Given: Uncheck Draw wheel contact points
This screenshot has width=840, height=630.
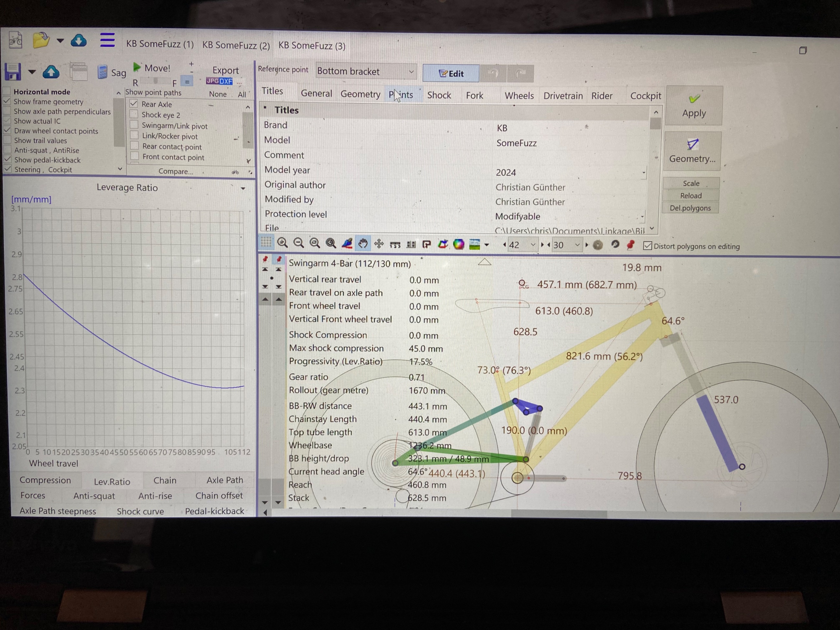Looking at the screenshot, I should pyautogui.click(x=7, y=130).
